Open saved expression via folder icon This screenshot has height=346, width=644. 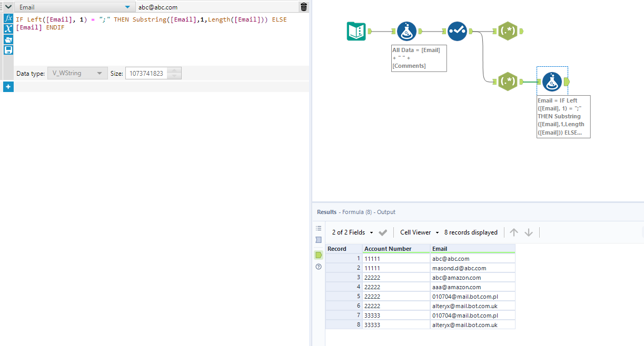[x=8, y=39]
